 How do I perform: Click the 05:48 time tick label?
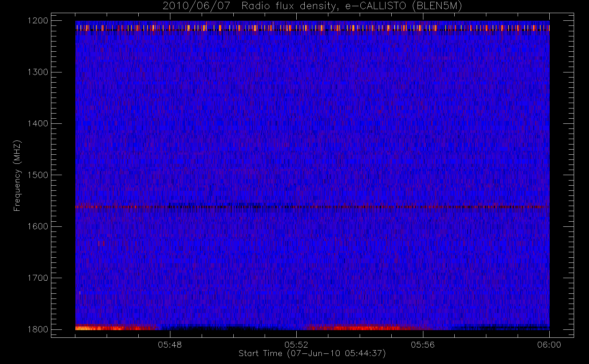pyautogui.click(x=170, y=345)
